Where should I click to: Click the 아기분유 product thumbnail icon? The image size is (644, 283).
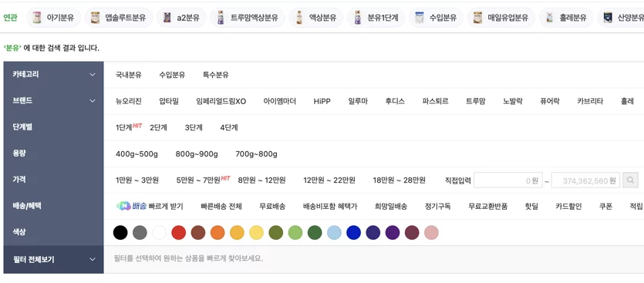tap(37, 18)
